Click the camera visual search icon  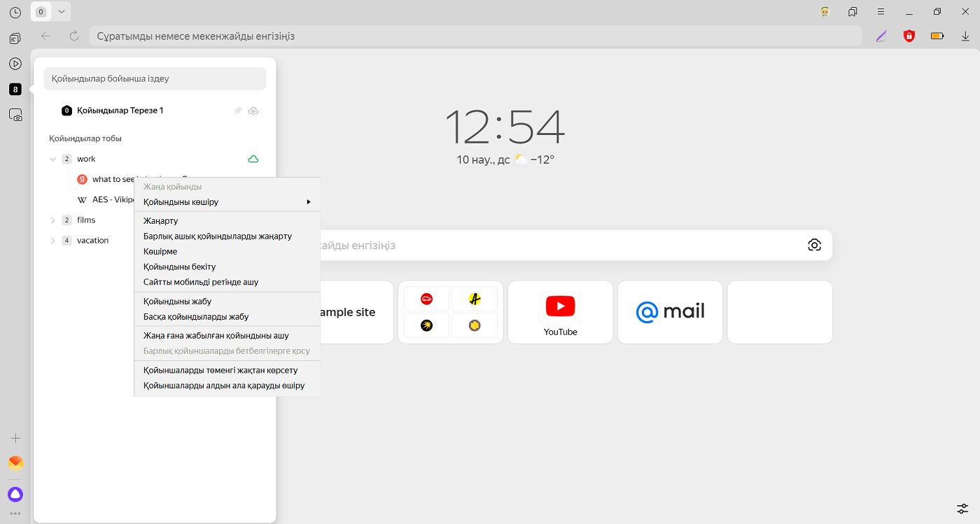(x=814, y=245)
